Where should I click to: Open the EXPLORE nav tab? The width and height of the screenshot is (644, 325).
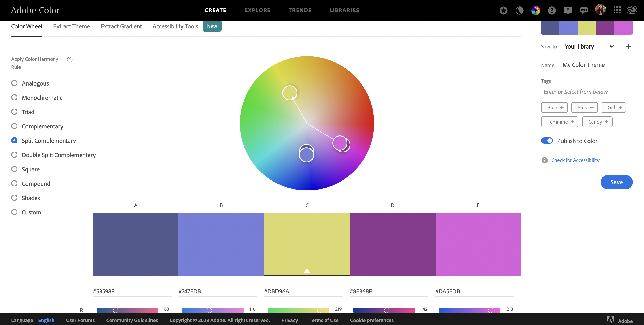tap(257, 10)
